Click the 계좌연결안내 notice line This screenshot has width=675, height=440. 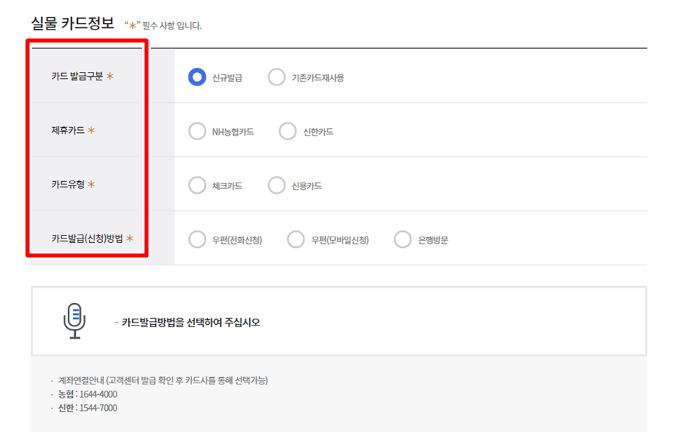(163, 380)
